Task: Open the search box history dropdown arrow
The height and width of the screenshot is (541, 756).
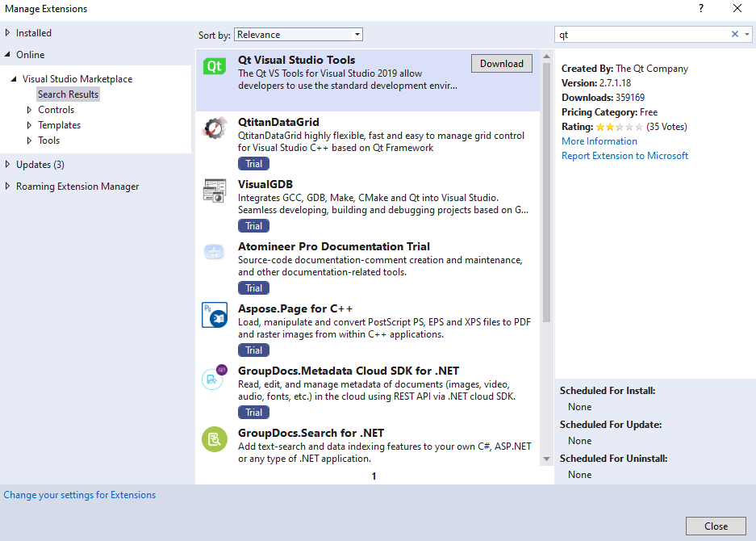Action: 747,34
